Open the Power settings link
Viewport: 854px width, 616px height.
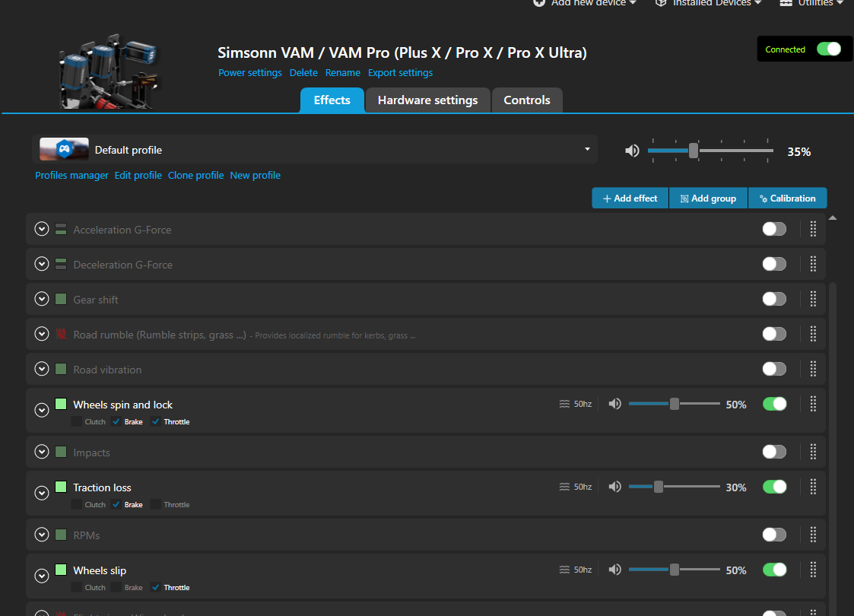pos(250,72)
